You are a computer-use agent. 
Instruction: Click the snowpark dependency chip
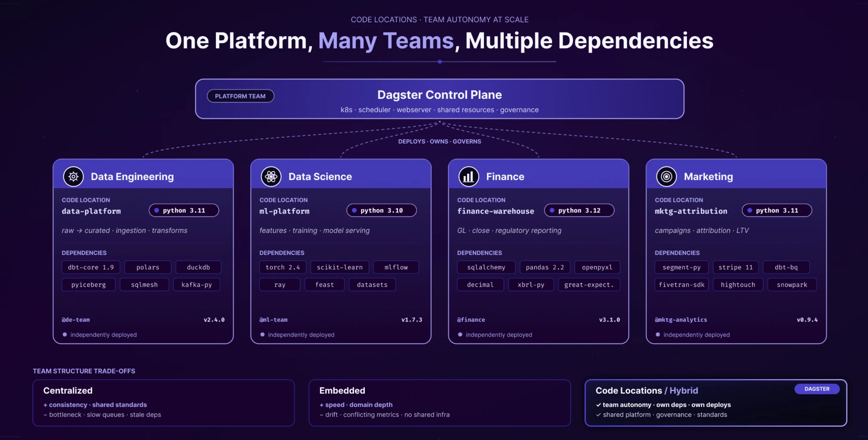click(792, 285)
